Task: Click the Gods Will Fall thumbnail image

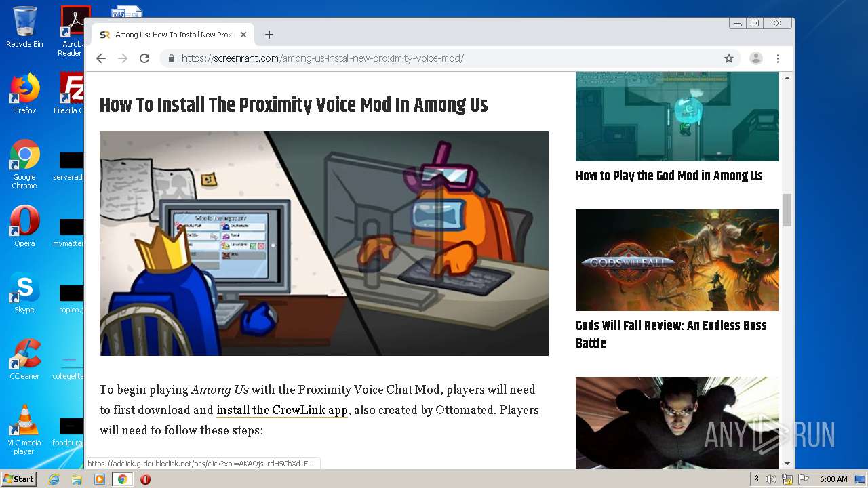Action: (677, 260)
